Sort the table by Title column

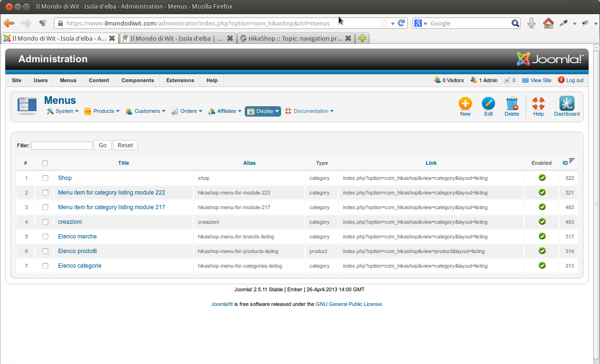click(123, 163)
